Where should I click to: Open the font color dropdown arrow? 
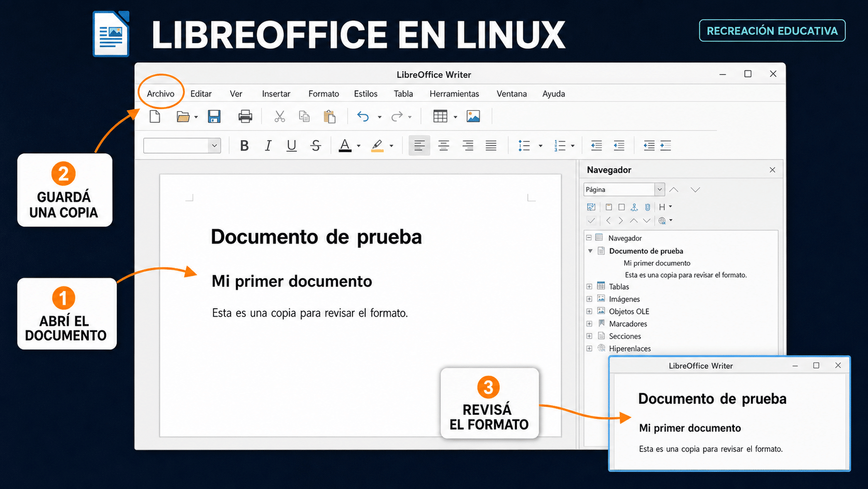pos(359,146)
